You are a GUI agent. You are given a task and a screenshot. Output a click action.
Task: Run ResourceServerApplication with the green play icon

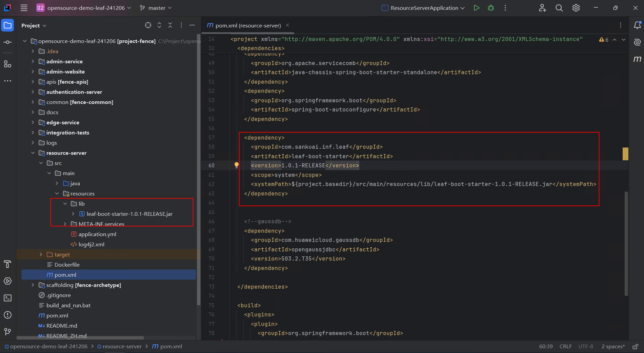tap(476, 8)
